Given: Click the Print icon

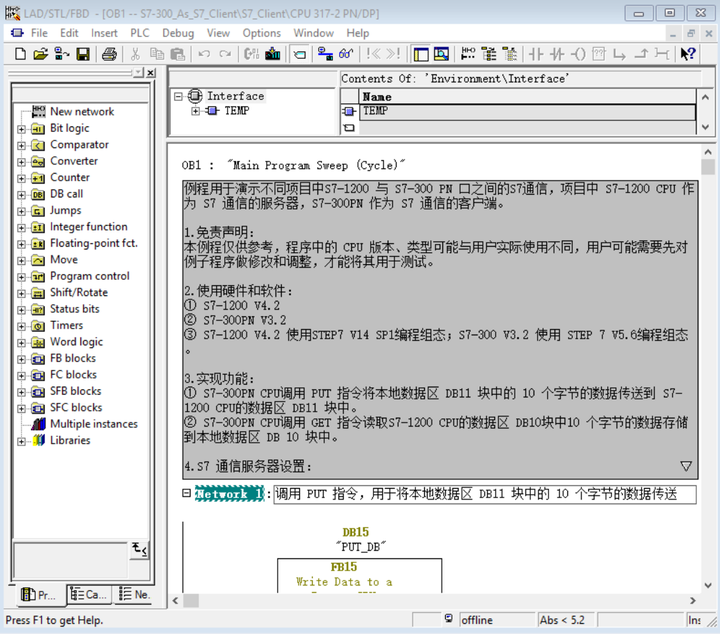Looking at the screenshot, I should [109, 54].
